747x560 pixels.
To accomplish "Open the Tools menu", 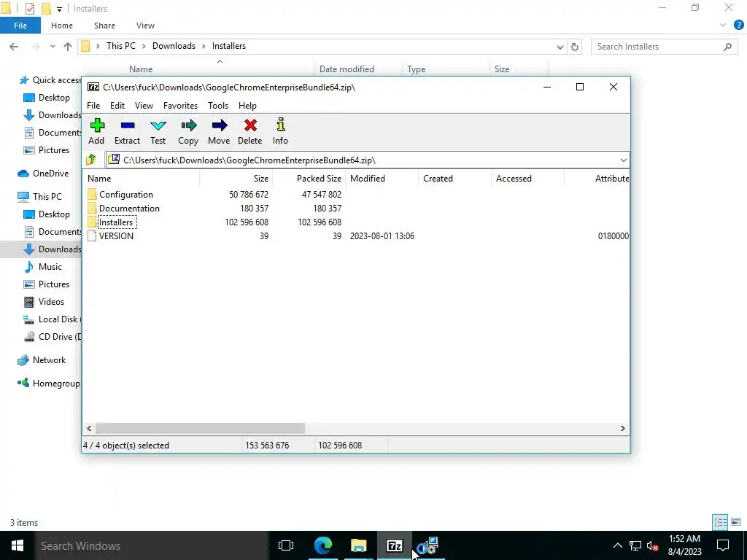I will (x=218, y=106).
